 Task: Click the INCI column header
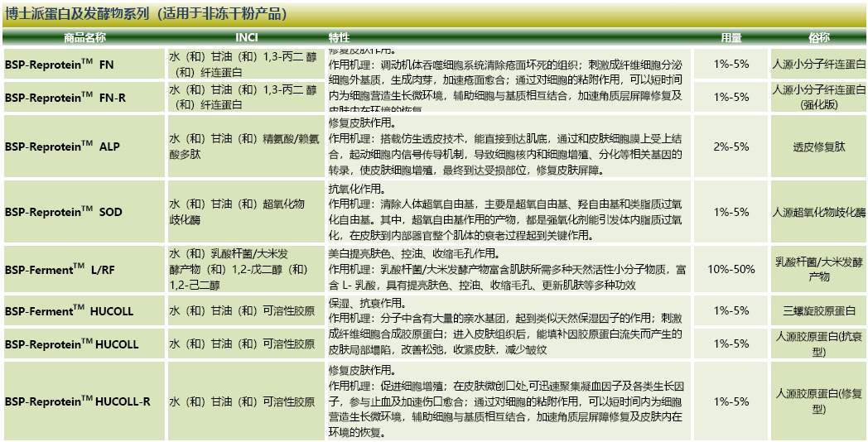(246, 38)
